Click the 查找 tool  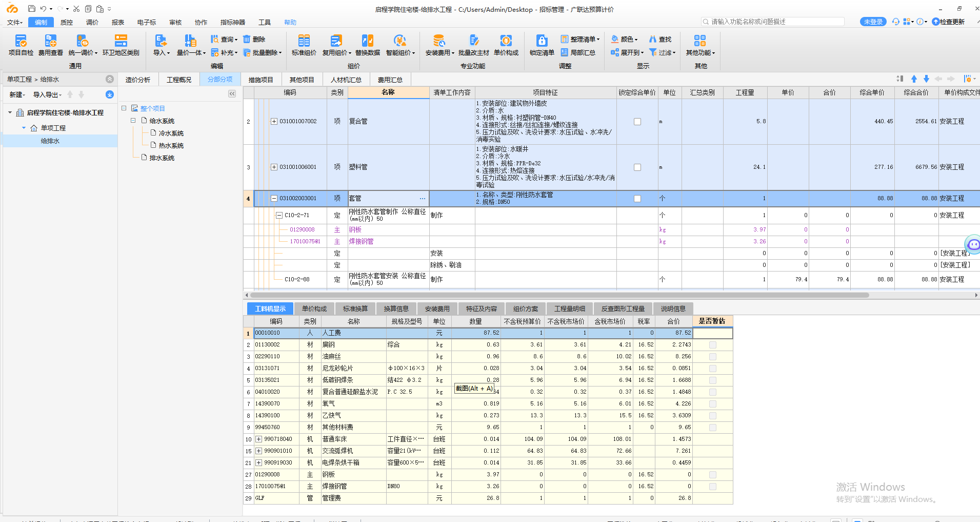[660, 39]
